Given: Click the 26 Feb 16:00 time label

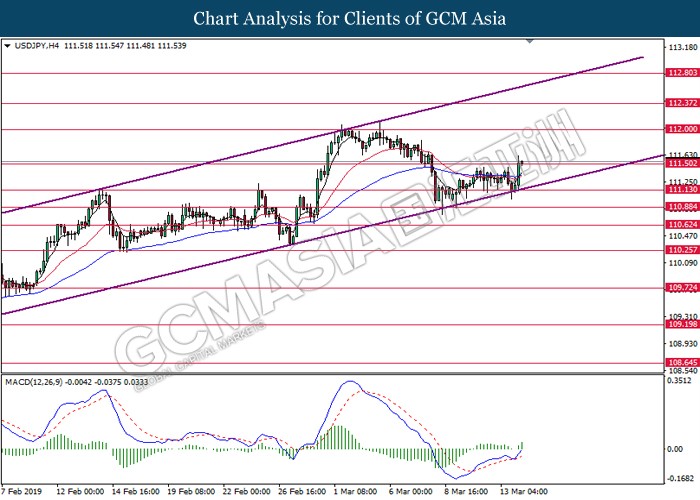Looking at the screenshot, I should [x=302, y=492].
